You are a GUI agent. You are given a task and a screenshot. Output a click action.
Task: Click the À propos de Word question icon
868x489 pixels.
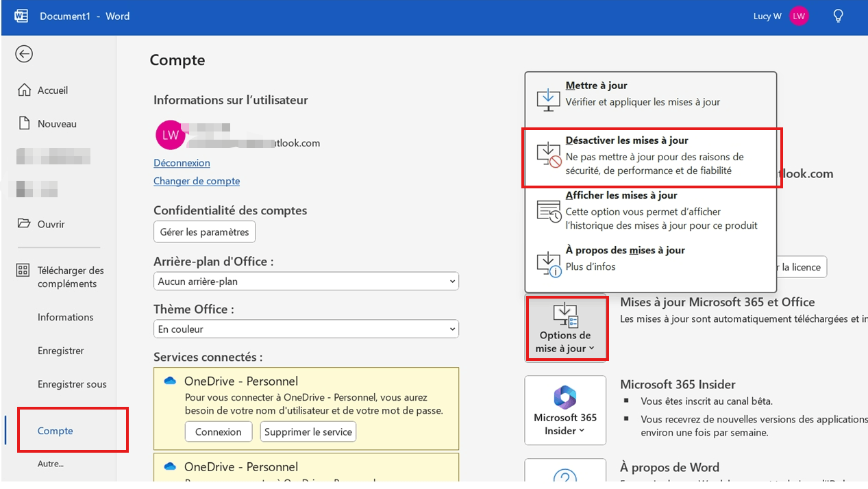pos(565,476)
